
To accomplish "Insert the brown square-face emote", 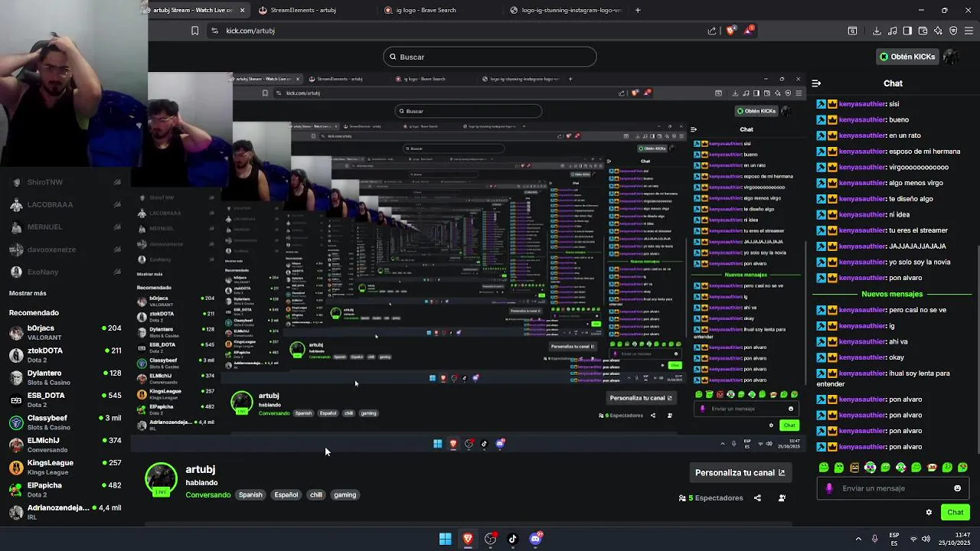I will pyautogui.click(x=854, y=468).
